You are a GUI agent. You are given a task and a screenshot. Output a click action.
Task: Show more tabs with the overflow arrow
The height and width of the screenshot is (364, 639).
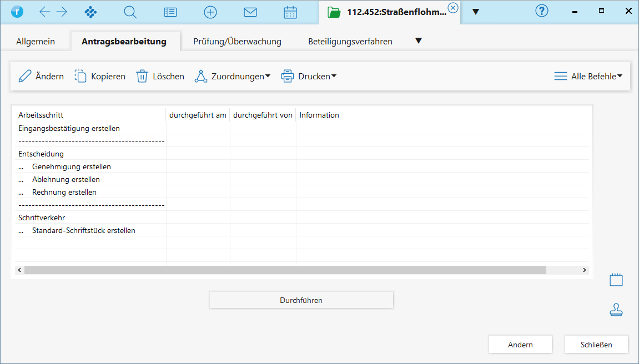pyautogui.click(x=419, y=41)
